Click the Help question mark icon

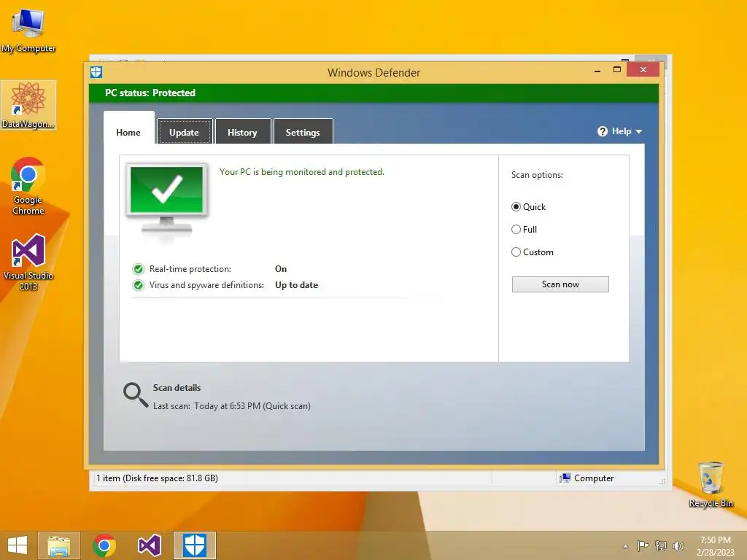tap(602, 131)
